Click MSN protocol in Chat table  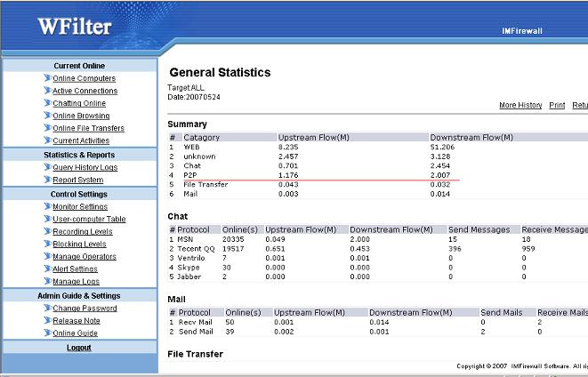pos(185,239)
